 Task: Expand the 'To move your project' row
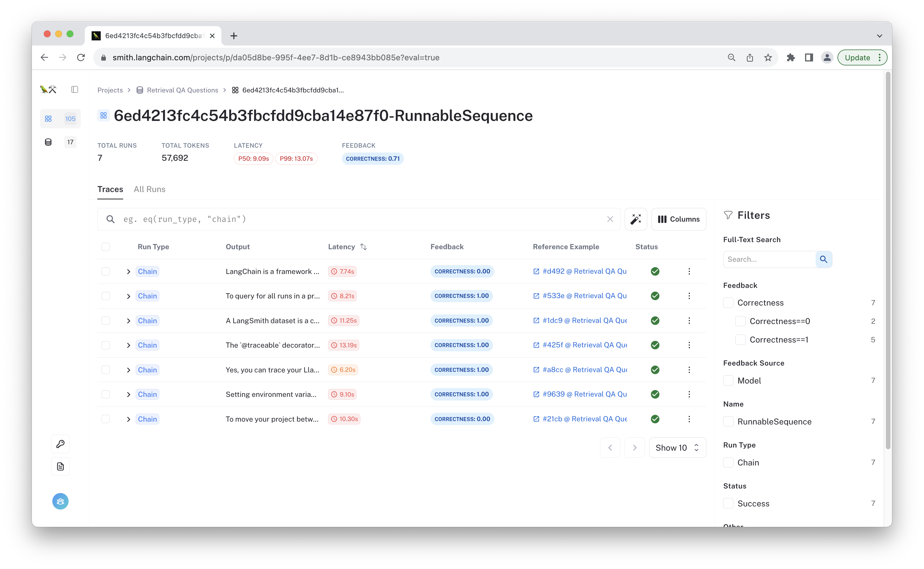(128, 419)
